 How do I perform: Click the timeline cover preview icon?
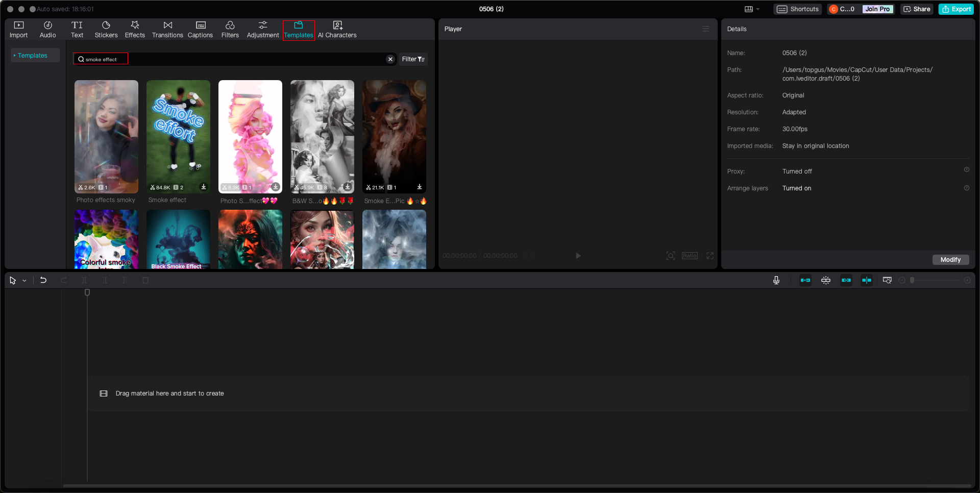(x=887, y=280)
